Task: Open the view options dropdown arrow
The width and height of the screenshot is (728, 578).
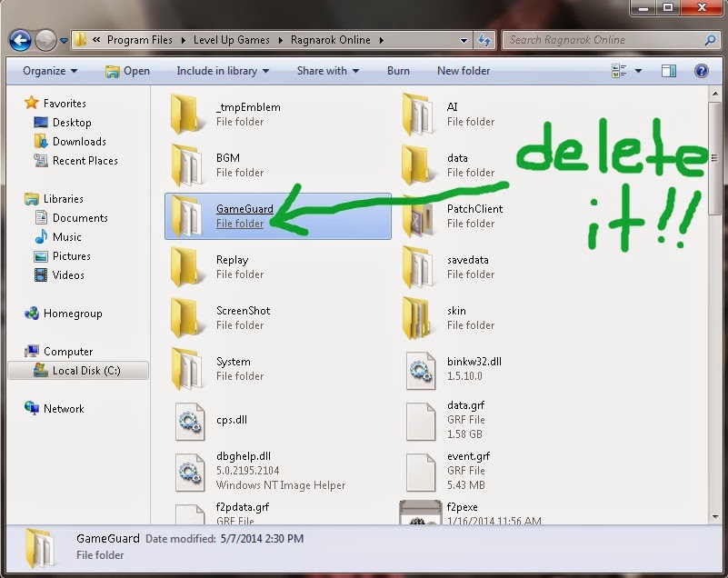Action: (638, 71)
